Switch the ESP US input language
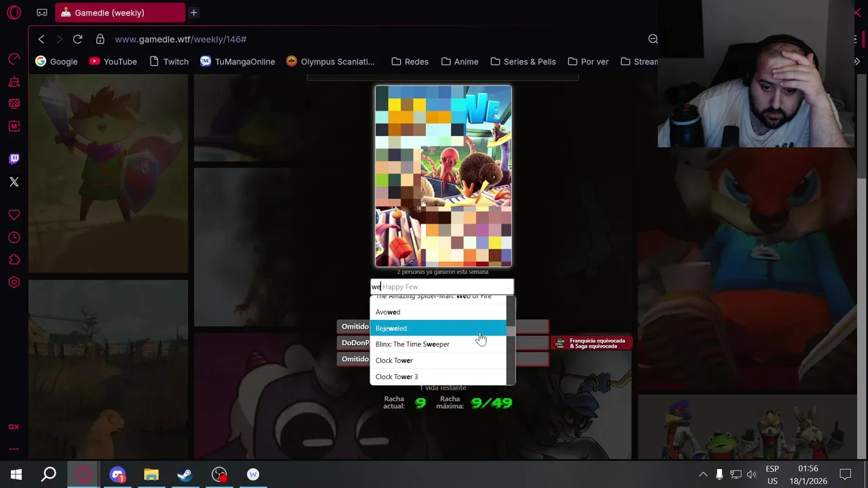 772,474
